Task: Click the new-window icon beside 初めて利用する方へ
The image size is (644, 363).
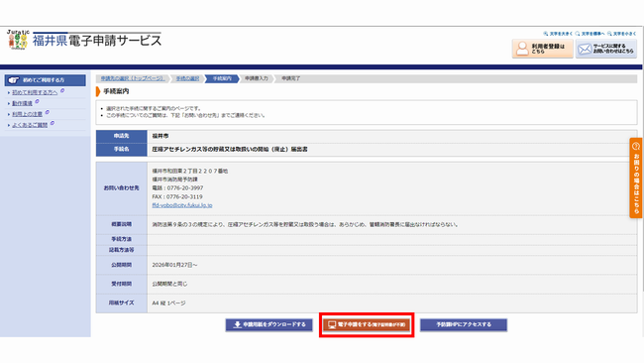Action: (x=62, y=91)
